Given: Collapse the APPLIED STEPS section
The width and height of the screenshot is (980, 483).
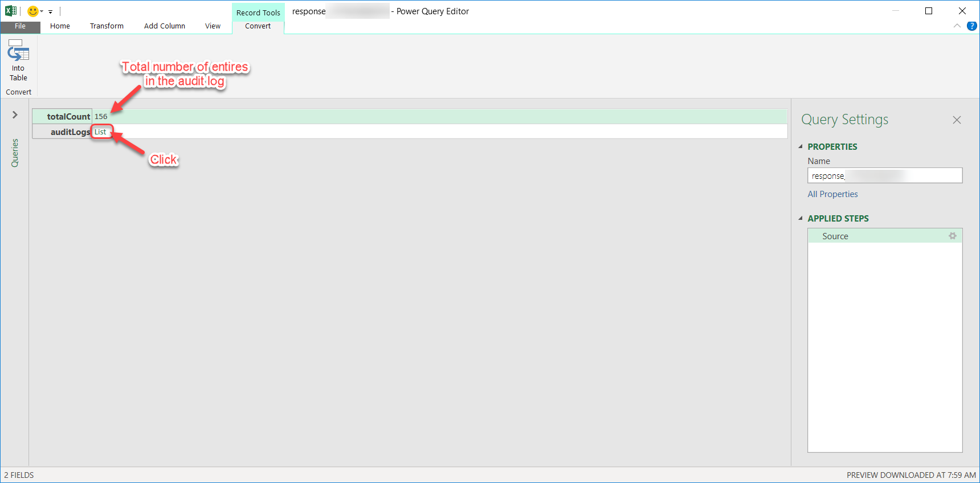Looking at the screenshot, I should coord(801,218).
